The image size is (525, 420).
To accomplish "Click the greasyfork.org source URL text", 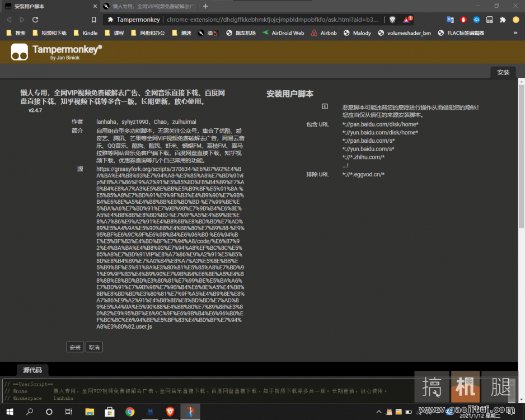I will point(170,248).
